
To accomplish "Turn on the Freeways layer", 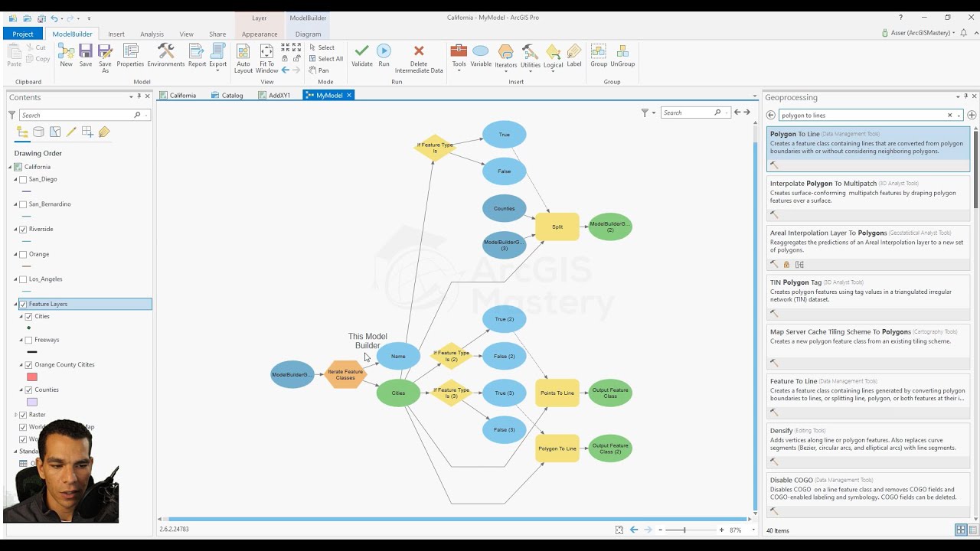I will (29, 340).
